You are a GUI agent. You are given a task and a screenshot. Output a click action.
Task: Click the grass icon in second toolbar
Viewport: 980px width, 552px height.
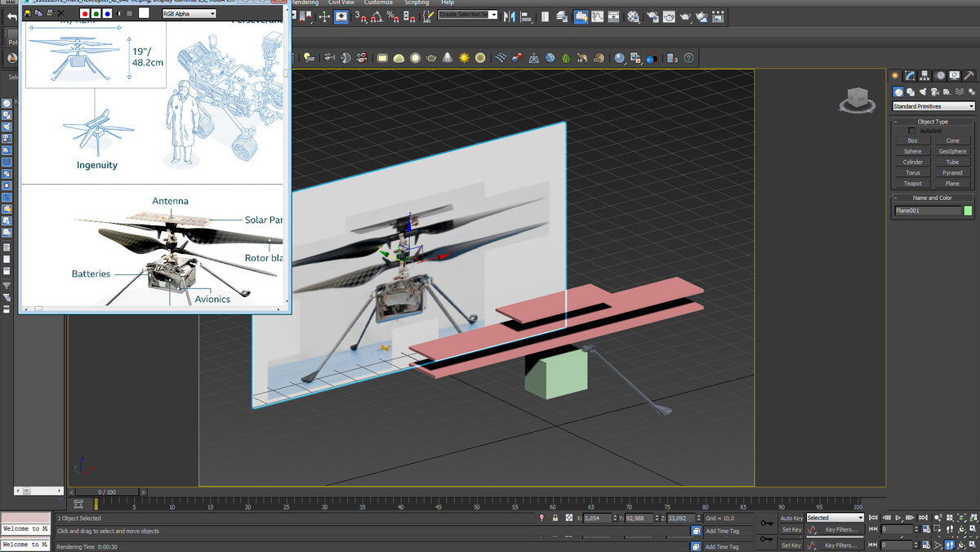pyautogui.click(x=565, y=58)
